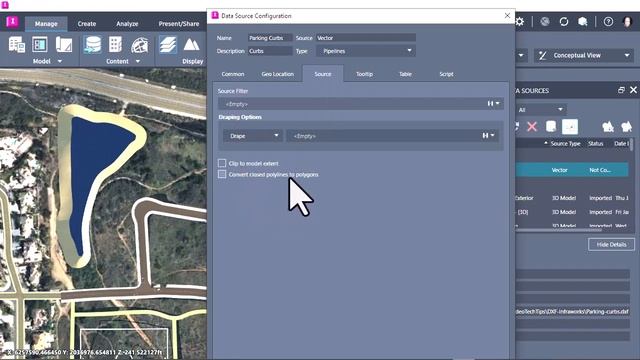Click the highlighted white icon in Data Sources toolbar
The image size is (640, 360).
[x=570, y=127]
